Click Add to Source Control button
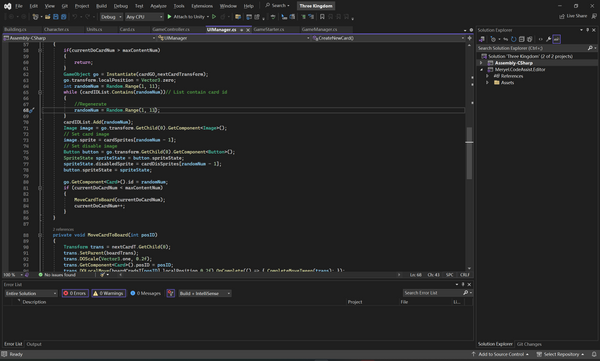This screenshot has width=600, height=361. click(500, 354)
